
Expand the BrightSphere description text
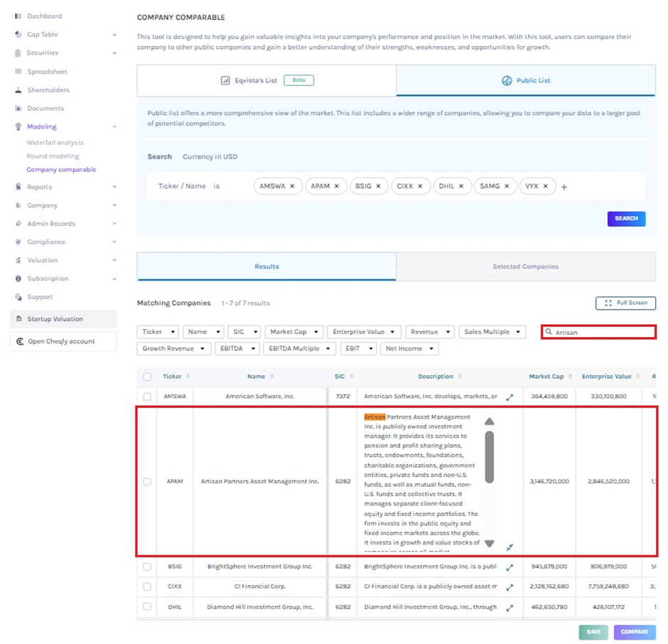pos(510,567)
